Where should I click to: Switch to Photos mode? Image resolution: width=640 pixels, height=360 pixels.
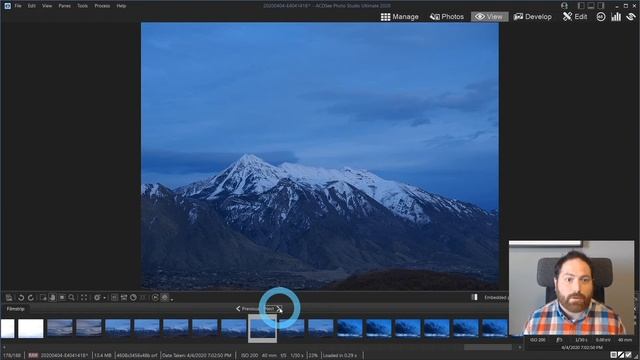pyautogui.click(x=447, y=17)
